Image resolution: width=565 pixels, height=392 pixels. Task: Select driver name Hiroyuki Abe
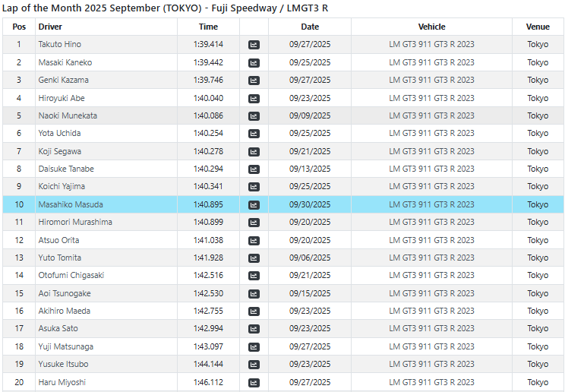[62, 98]
